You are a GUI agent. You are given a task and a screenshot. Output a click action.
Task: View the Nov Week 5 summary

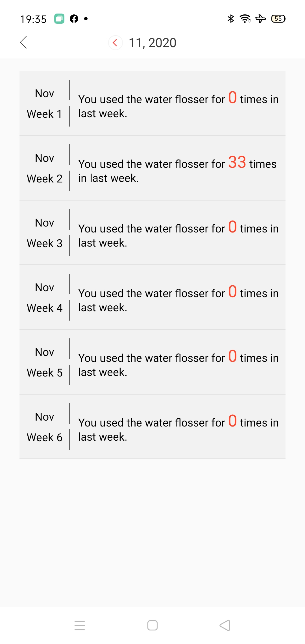coord(152,362)
